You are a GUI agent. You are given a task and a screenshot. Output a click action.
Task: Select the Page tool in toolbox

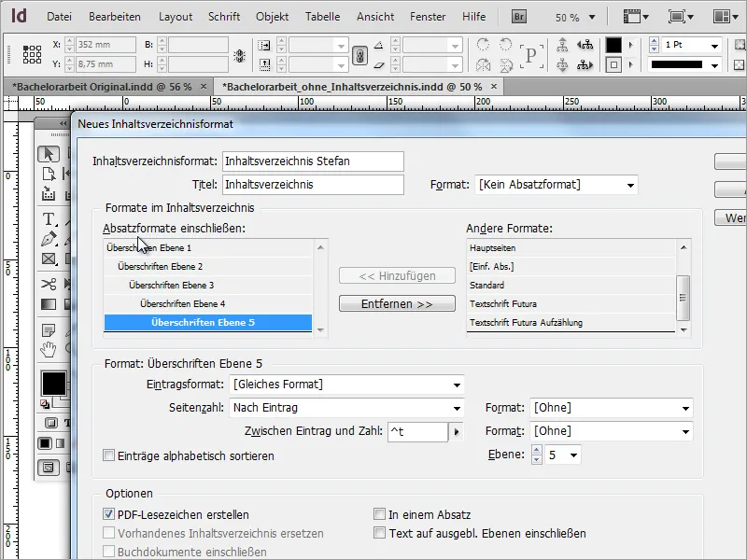[x=49, y=174]
